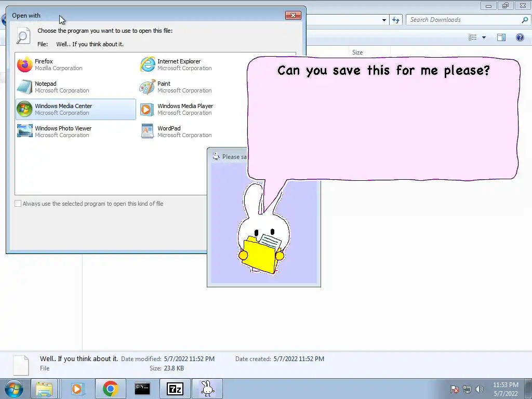
Task: Choose Internet Explorer to open the file
Action: click(198, 64)
